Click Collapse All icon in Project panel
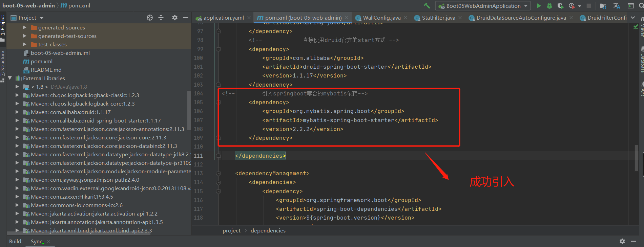The height and width of the screenshot is (247, 644). tap(161, 18)
